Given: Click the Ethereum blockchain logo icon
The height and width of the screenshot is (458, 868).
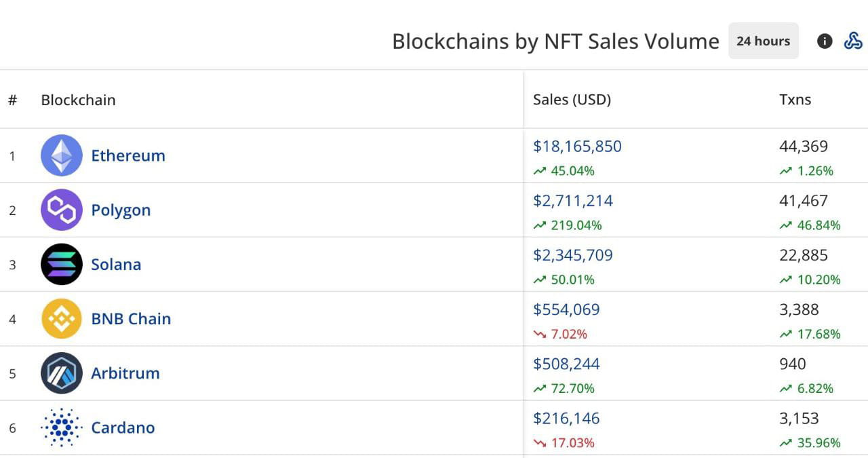Looking at the screenshot, I should [x=61, y=155].
